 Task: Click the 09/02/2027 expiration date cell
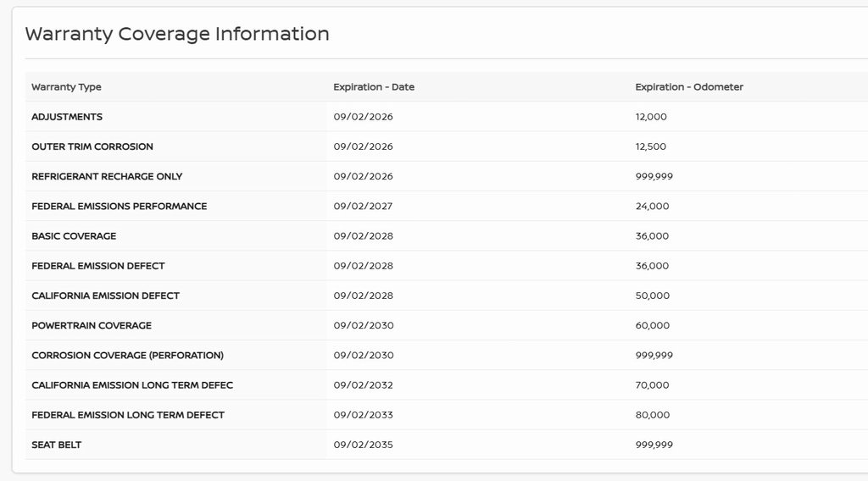364,206
